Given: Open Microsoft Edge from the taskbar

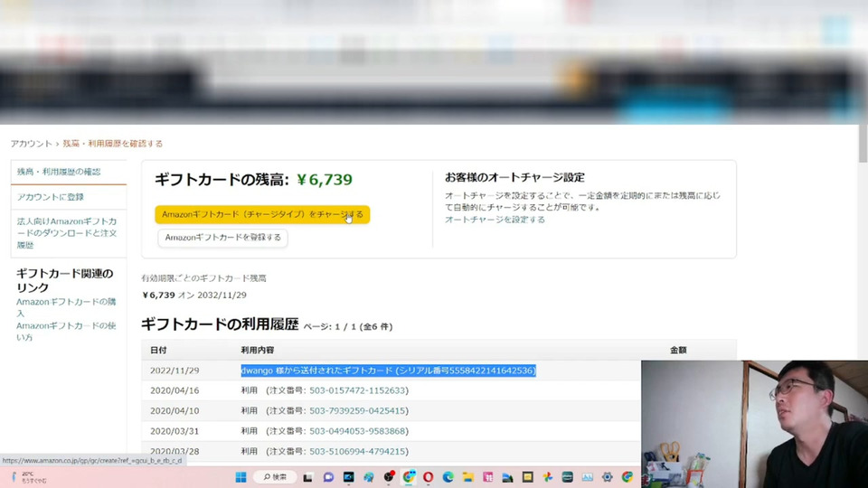Looking at the screenshot, I should click(x=448, y=477).
